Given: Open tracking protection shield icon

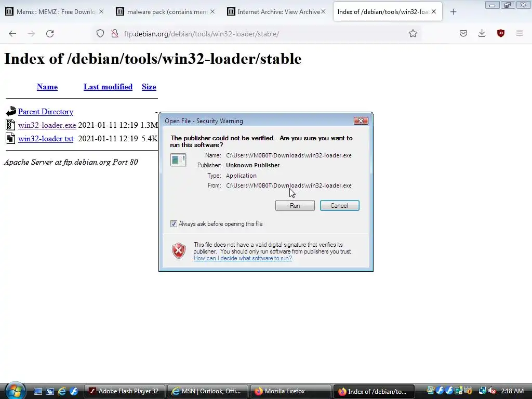Looking at the screenshot, I should [100, 34].
